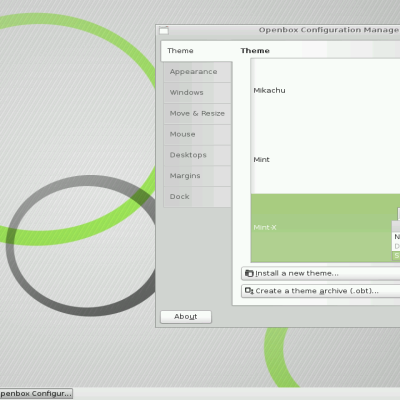
Task: Open the About dialog button
Action: tap(186, 317)
